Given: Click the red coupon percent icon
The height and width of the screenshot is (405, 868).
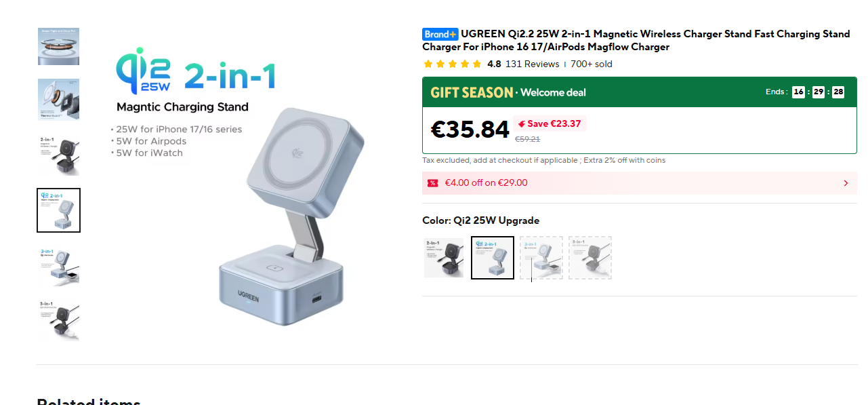Looking at the screenshot, I should coord(432,183).
